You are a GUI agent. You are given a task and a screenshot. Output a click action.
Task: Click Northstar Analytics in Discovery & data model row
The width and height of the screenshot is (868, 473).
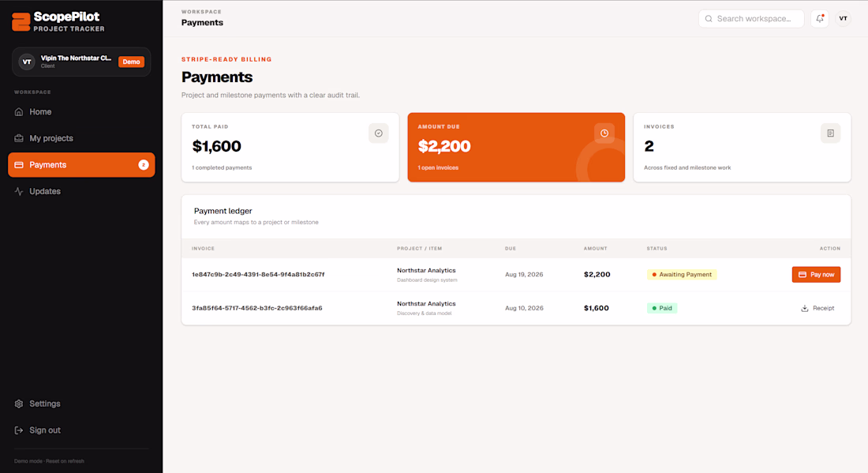426,303
